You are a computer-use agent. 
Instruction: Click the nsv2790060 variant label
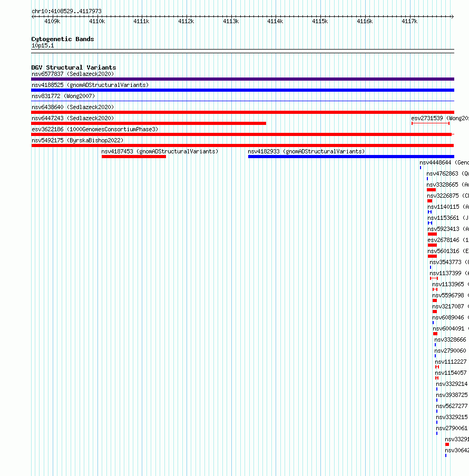(x=450, y=351)
